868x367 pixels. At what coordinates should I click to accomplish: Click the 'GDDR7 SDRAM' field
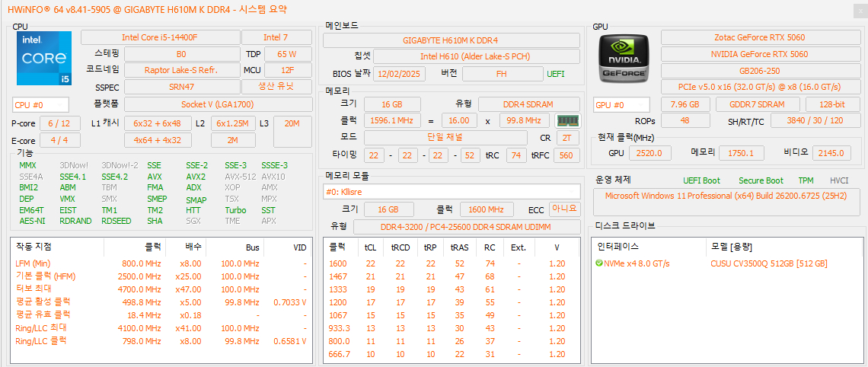pyautogui.click(x=758, y=104)
